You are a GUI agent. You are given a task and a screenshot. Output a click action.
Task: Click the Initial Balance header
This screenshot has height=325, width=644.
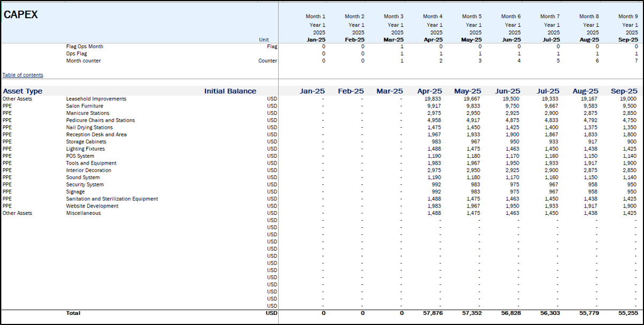pyautogui.click(x=230, y=91)
